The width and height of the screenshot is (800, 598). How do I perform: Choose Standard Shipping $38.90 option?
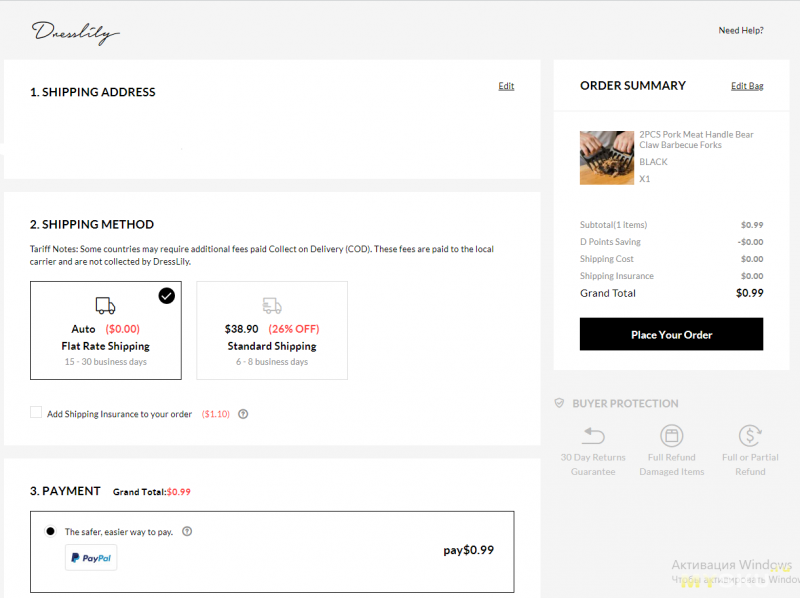[272, 330]
